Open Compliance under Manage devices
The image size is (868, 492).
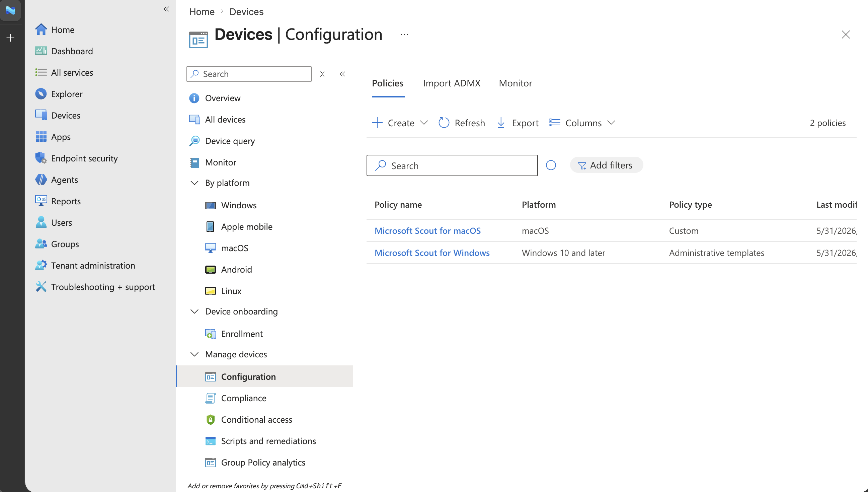point(235,398)
